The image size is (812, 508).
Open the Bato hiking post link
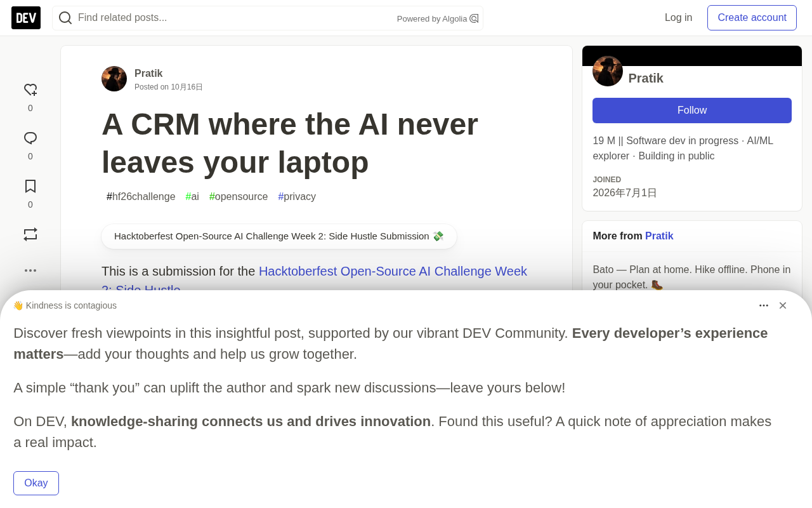[691, 277]
